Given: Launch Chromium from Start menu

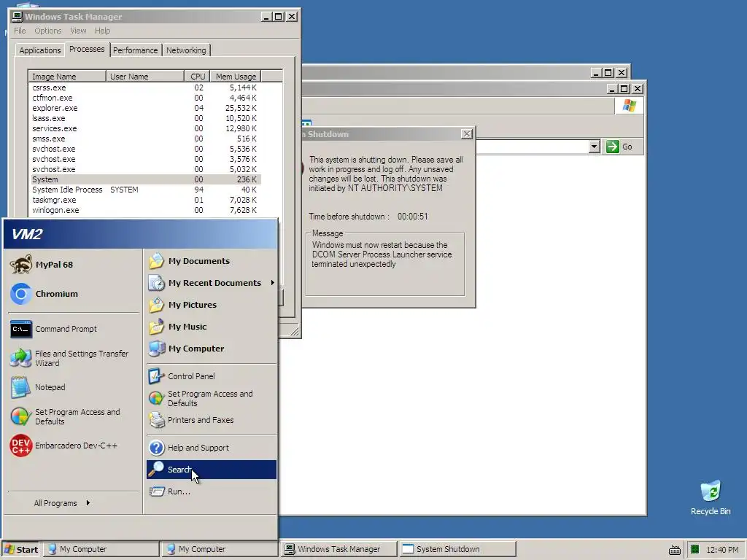Looking at the screenshot, I should pyautogui.click(x=74, y=294).
